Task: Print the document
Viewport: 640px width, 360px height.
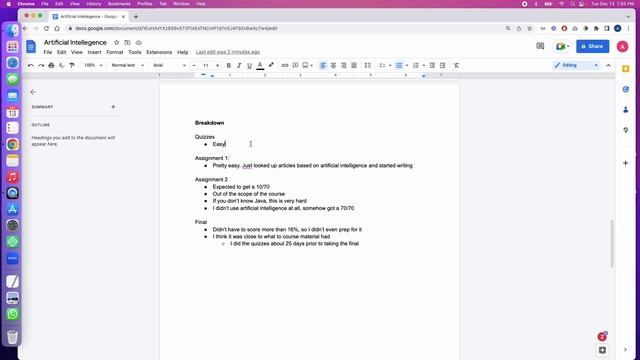Action: 51,65
